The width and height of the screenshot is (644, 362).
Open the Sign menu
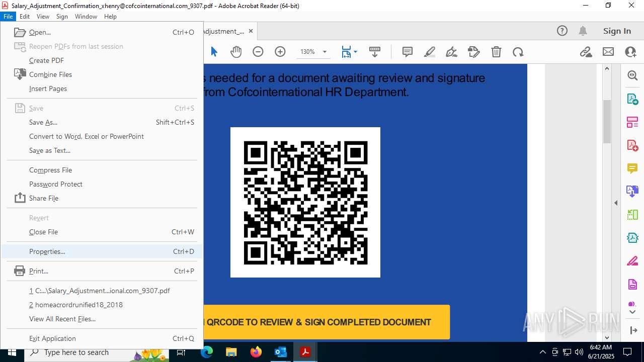(62, 16)
